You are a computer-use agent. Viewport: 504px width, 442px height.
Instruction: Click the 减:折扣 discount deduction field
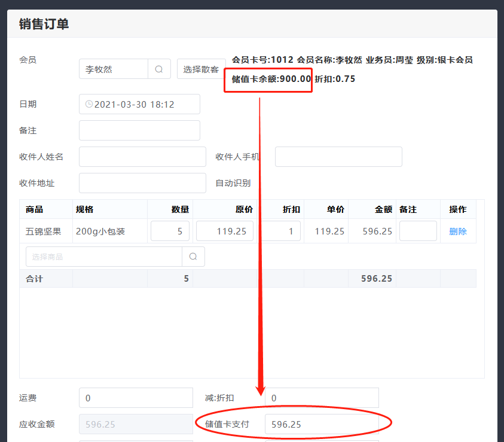coord(322,398)
